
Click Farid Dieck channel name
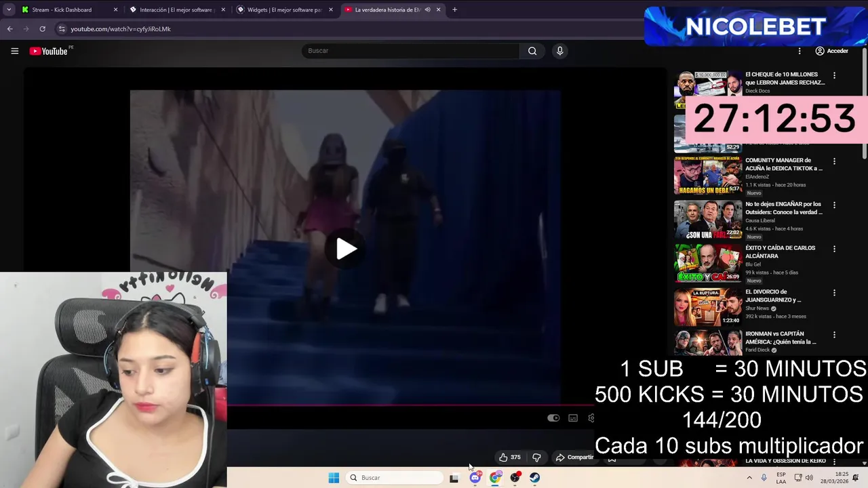coord(757,350)
